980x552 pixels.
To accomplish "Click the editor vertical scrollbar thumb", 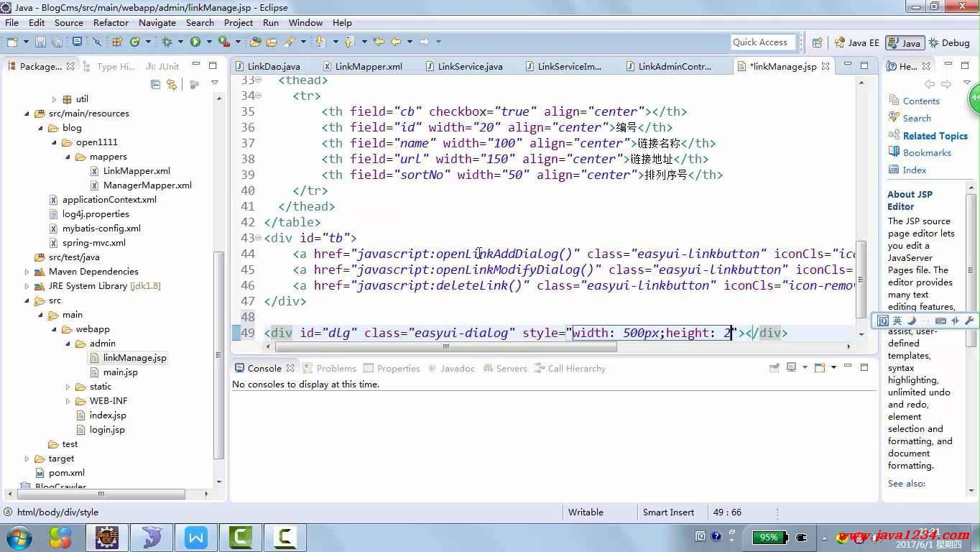I will pos(861,279).
